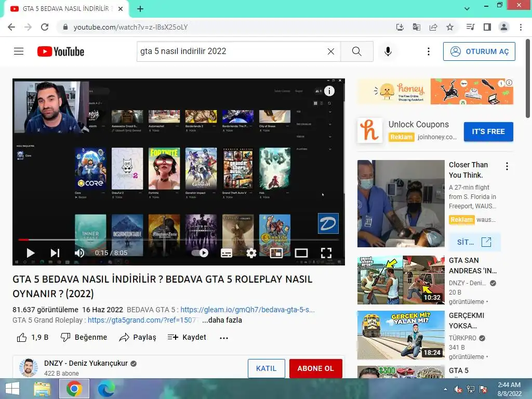Open DNZY channel avatar
The width and height of the screenshot is (532, 399).
click(x=29, y=368)
